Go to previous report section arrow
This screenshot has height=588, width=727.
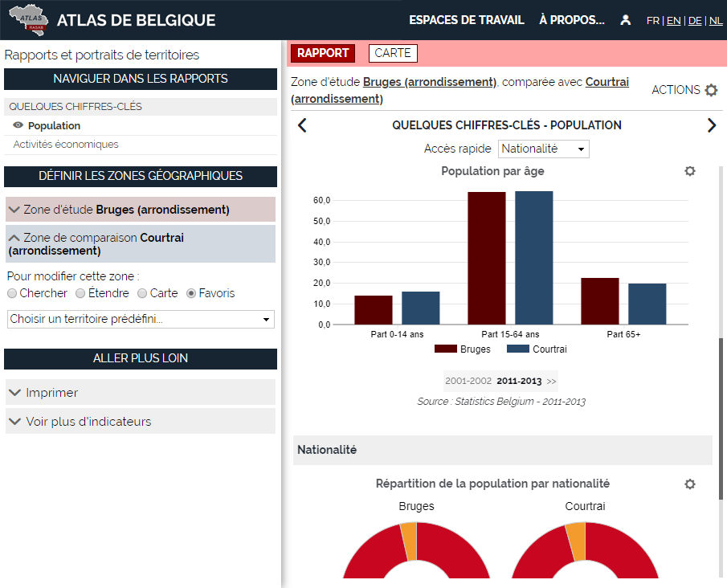[x=302, y=125]
